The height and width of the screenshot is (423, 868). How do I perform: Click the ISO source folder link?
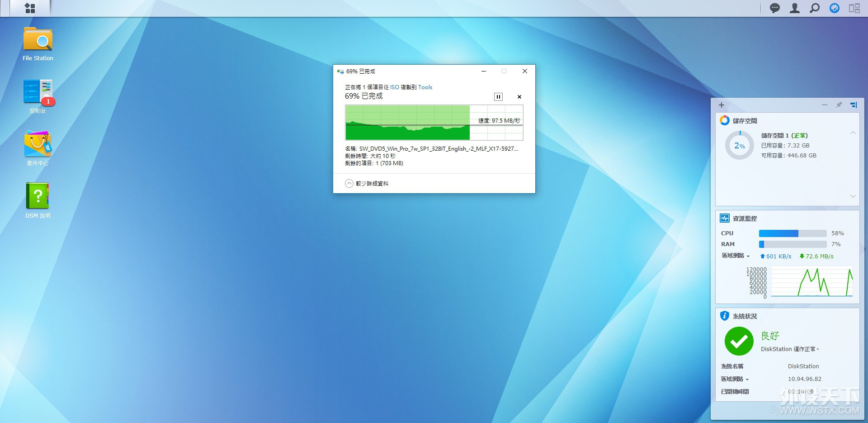[x=395, y=87]
